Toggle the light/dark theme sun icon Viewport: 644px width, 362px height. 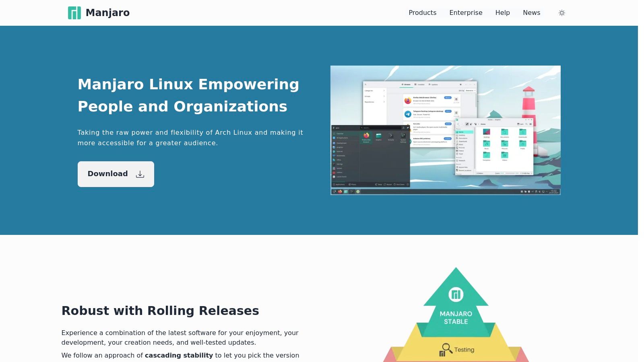click(x=562, y=13)
